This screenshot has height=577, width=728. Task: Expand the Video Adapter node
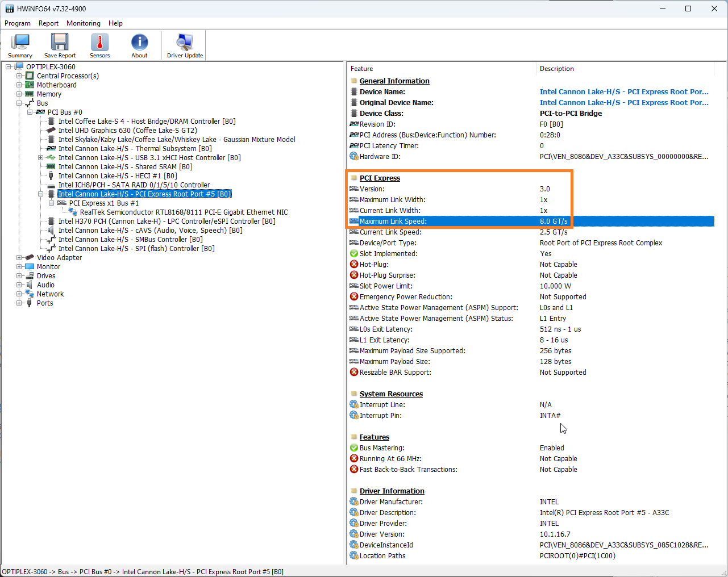(19, 257)
